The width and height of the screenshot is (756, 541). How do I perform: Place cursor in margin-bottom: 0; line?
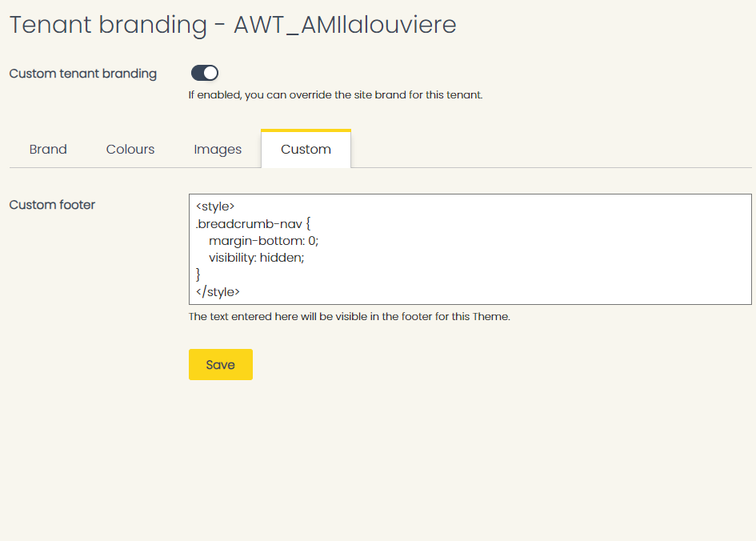(x=264, y=241)
